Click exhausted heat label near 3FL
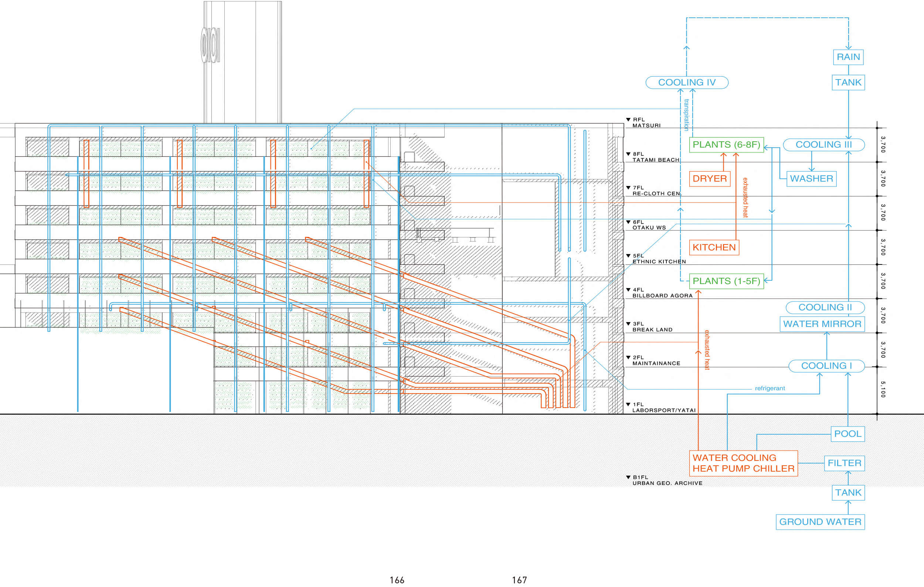This screenshot has height=587, width=924. point(707,350)
